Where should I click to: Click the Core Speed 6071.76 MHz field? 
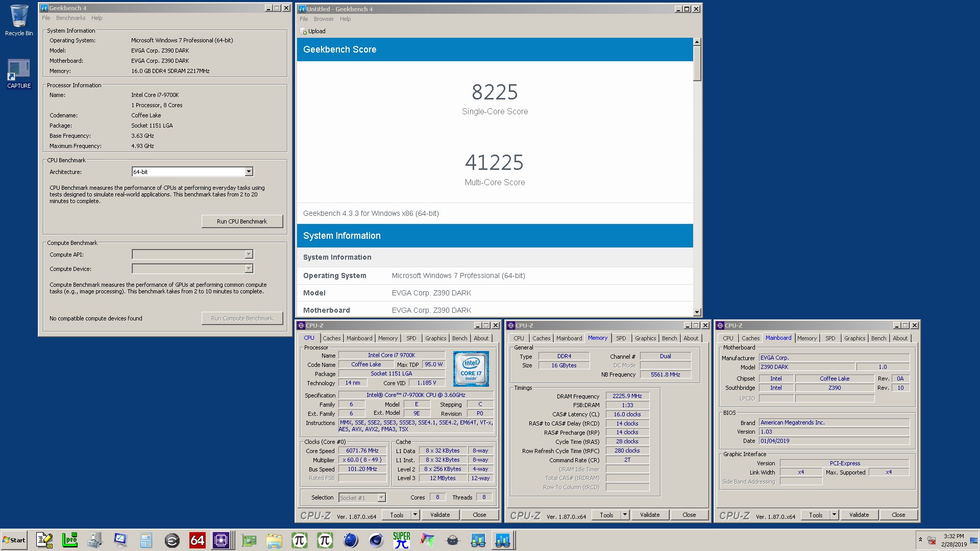click(362, 450)
